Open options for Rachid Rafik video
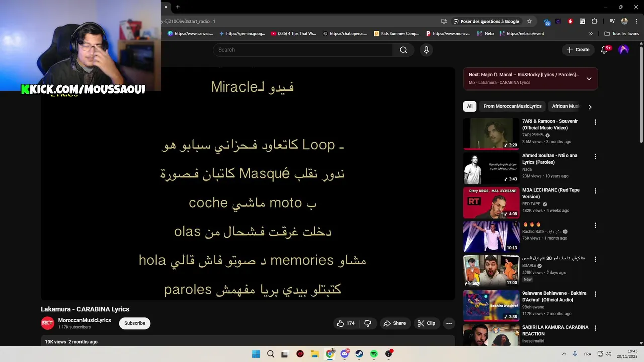 pyautogui.click(x=595, y=225)
